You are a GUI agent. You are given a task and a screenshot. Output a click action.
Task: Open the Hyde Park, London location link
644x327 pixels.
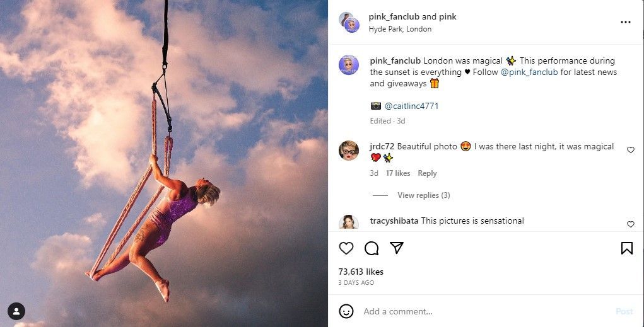coord(400,29)
